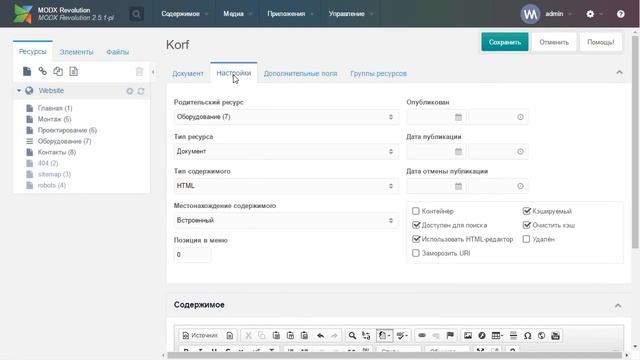Collapse the left sidebar with arrow handle
The image size is (640, 360).
coord(153,72)
